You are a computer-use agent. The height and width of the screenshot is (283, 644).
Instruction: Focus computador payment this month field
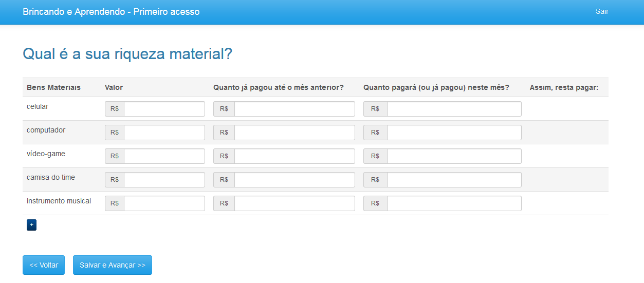click(454, 133)
